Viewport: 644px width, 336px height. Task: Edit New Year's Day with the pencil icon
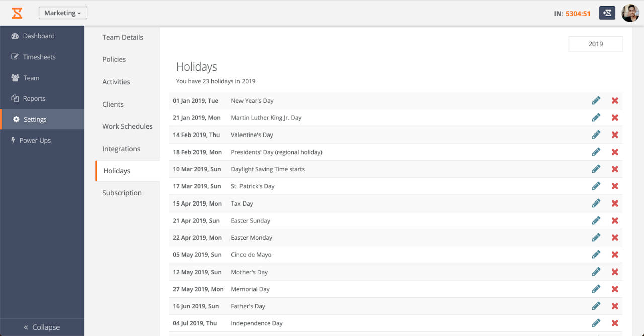pos(596,100)
